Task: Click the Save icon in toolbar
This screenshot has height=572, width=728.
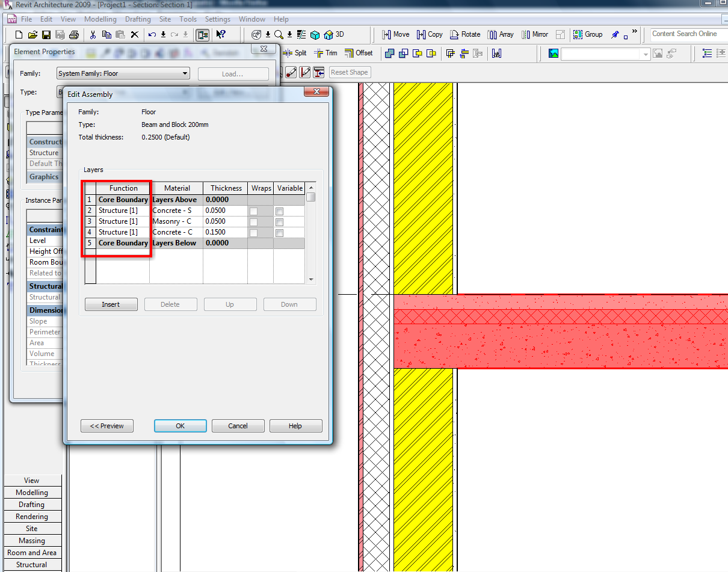Action: pyautogui.click(x=46, y=35)
